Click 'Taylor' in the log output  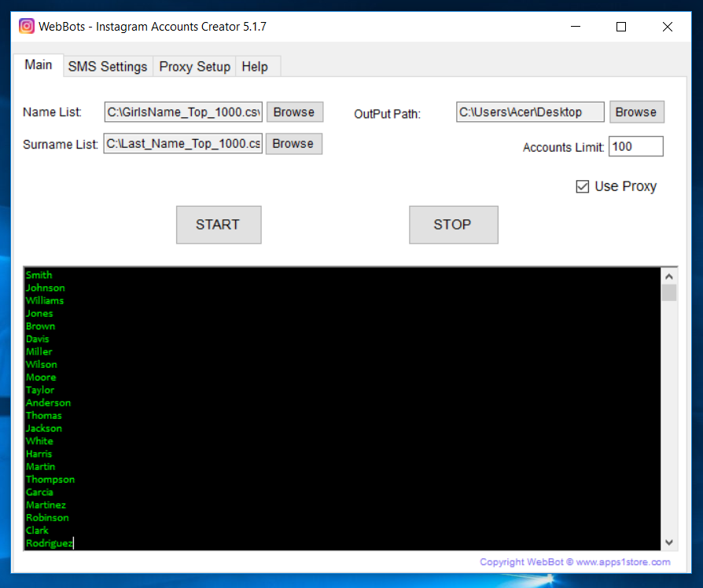tap(40, 390)
